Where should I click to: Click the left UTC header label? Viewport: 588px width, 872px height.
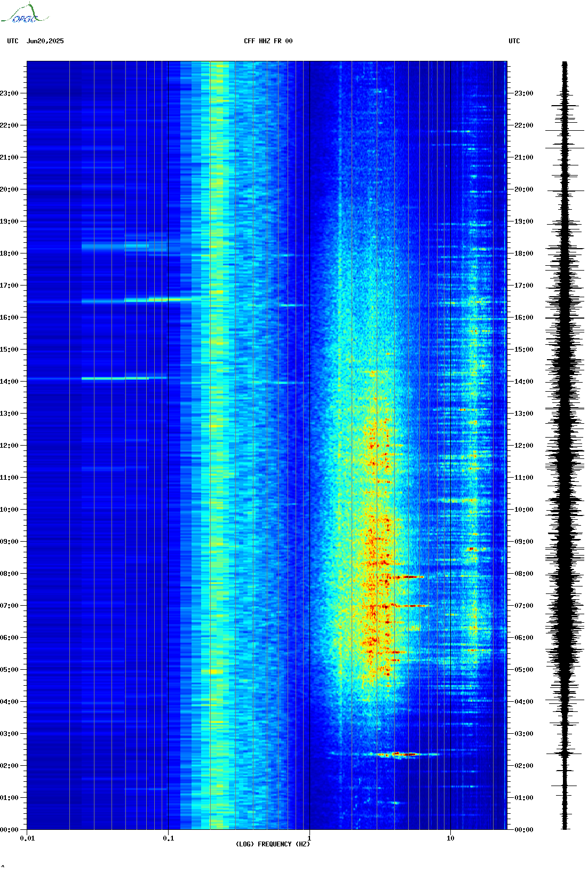pos(13,41)
